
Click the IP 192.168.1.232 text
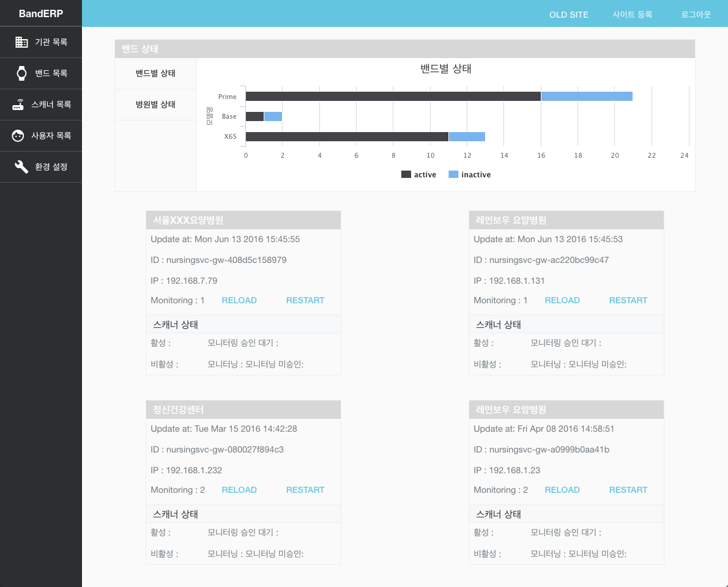click(x=186, y=470)
